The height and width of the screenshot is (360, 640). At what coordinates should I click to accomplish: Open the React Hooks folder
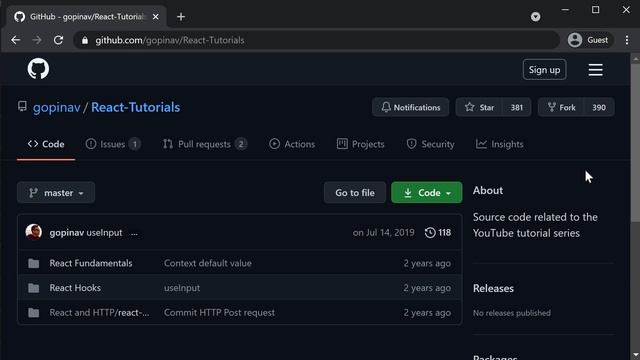[x=75, y=288]
